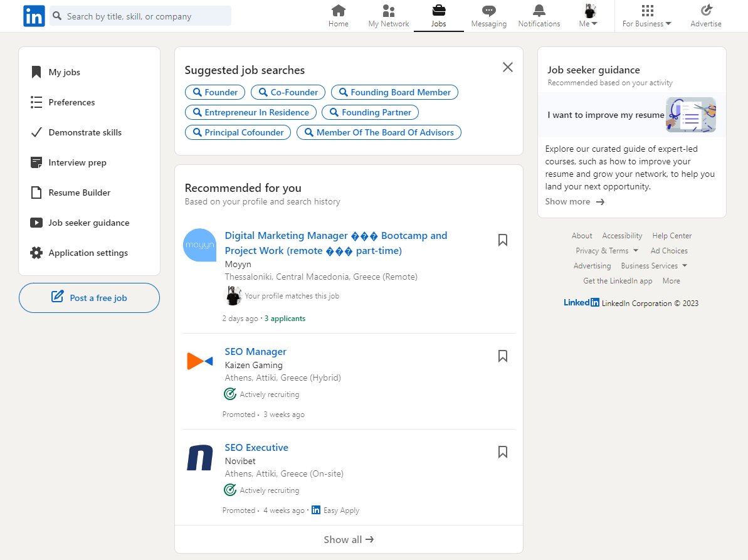The image size is (748, 560).
Task: Click Post a free job button
Action: click(89, 298)
